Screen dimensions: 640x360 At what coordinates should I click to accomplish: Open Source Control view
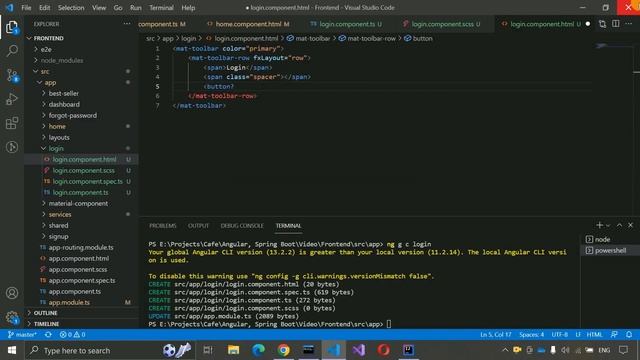coord(12,75)
